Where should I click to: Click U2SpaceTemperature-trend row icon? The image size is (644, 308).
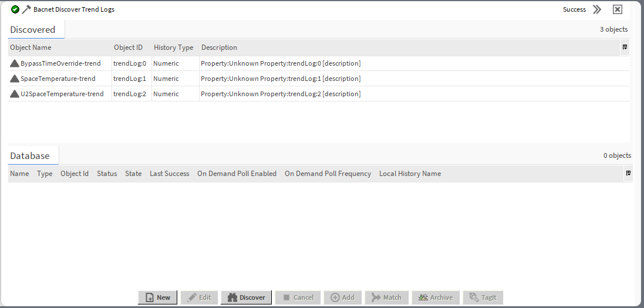[15, 94]
